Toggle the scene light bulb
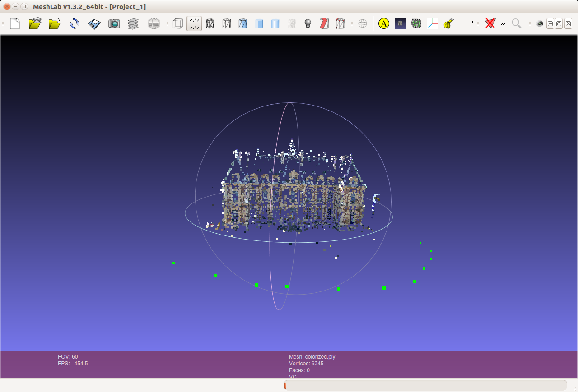Image resolution: width=578 pixels, height=392 pixels. coord(308,23)
